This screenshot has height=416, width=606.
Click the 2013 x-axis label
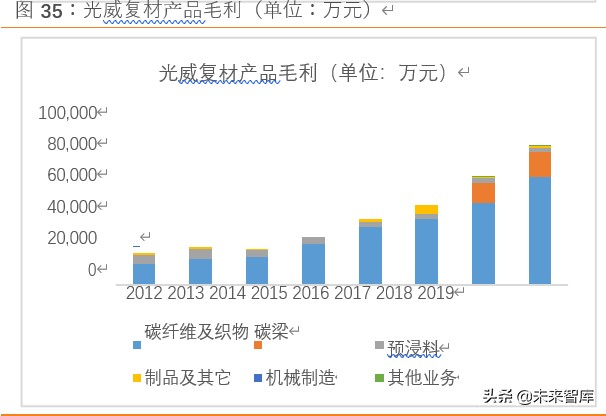pyautogui.click(x=186, y=293)
